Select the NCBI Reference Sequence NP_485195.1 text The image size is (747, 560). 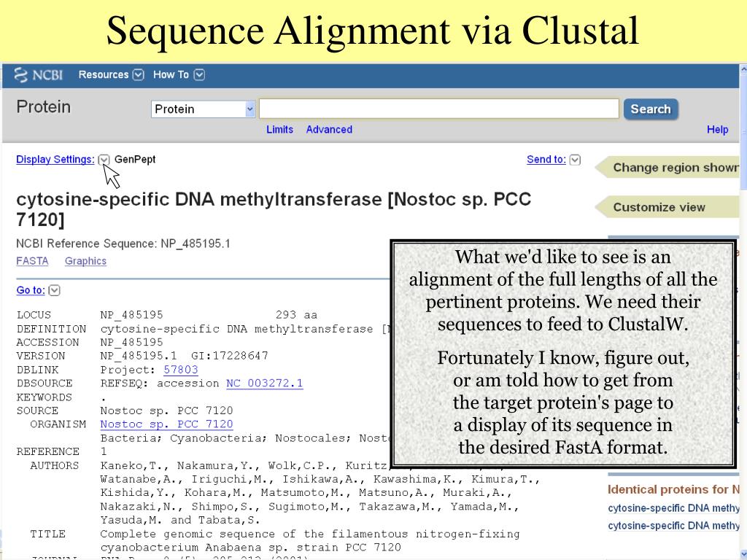click(x=123, y=244)
